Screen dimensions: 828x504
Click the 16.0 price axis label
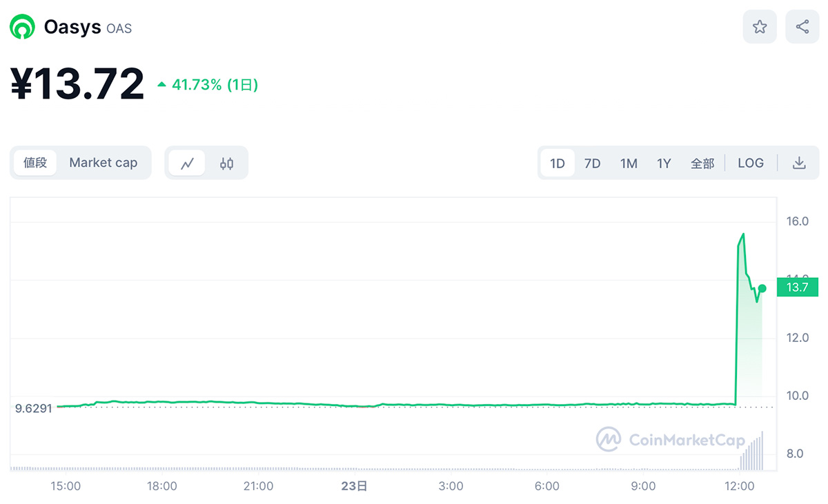(797, 221)
